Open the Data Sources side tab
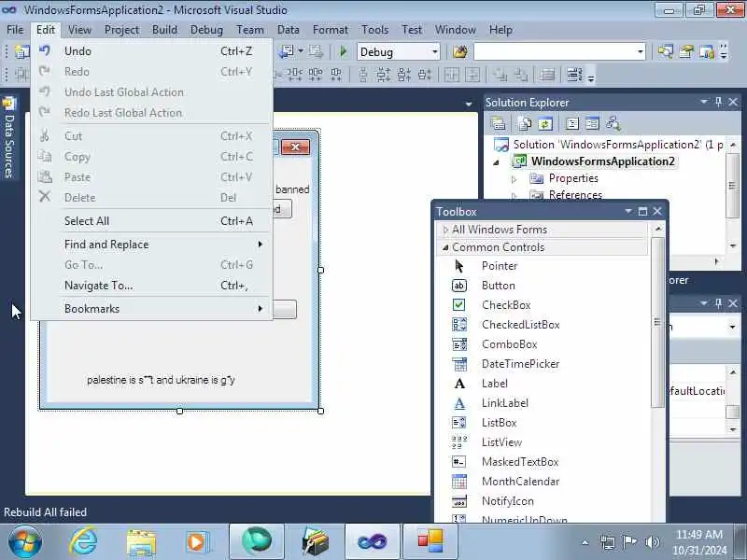This screenshot has width=747, height=560. click(9, 137)
